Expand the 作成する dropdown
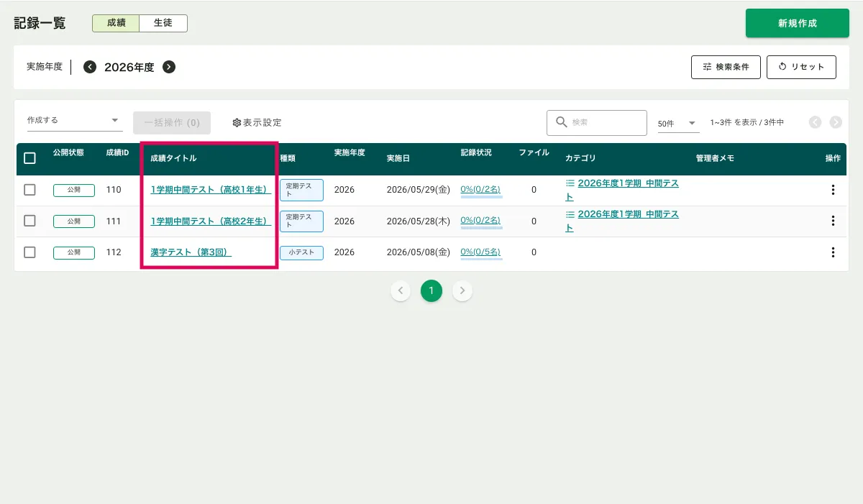This screenshot has width=863, height=504. tap(73, 121)
